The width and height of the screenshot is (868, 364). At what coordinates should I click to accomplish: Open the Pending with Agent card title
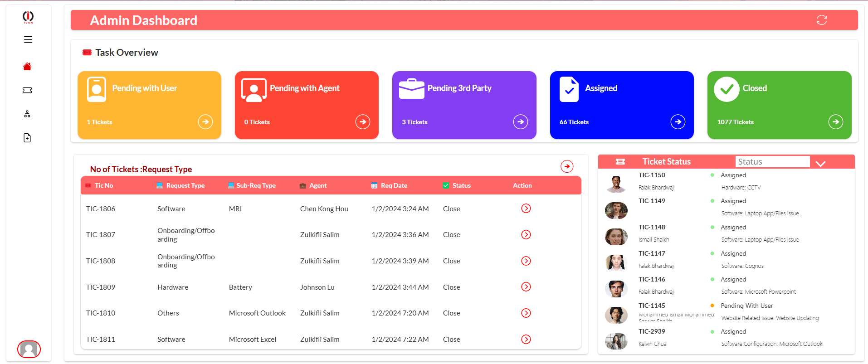tap(305, 88)
